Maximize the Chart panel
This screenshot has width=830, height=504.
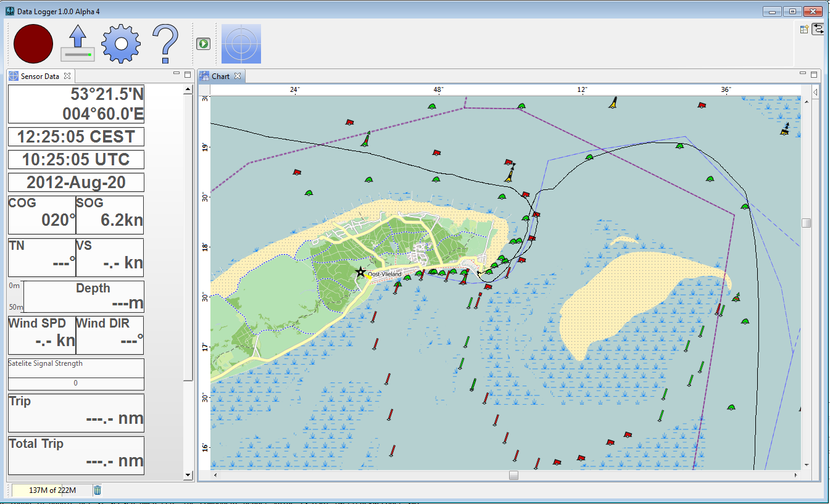pos(813,74)
